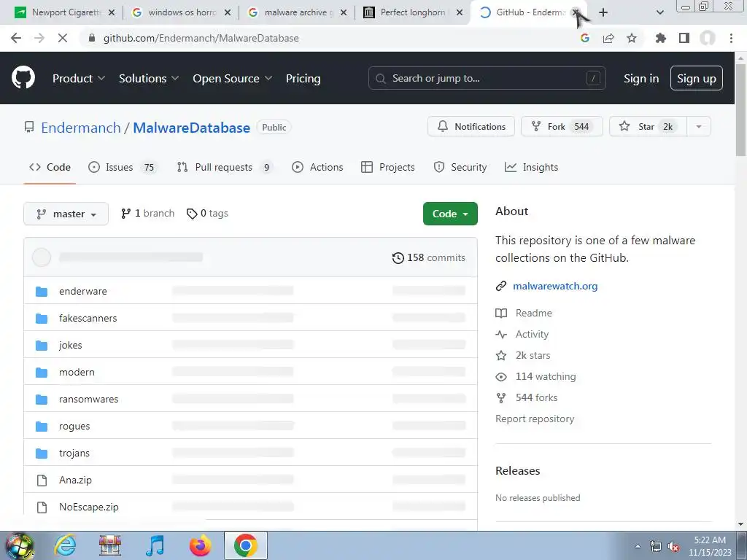Click the Ana.zip file icon
747x560 pixels.
(x=42, y=481)
